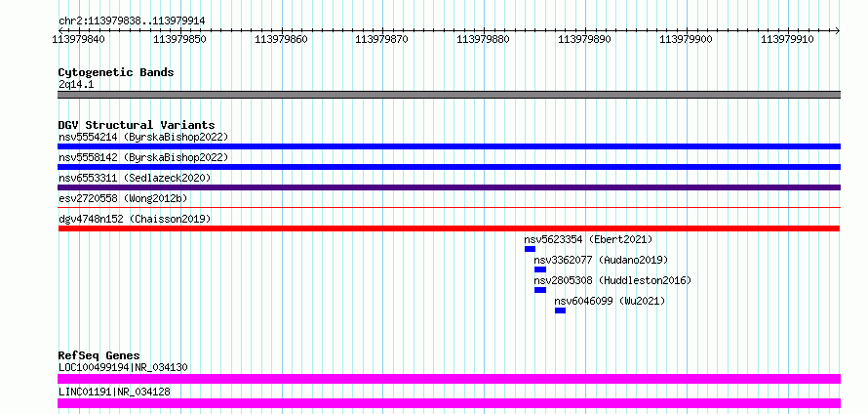
Task: Select the magenta LINC01191 gene bar
Action: [x=449, y=403]
